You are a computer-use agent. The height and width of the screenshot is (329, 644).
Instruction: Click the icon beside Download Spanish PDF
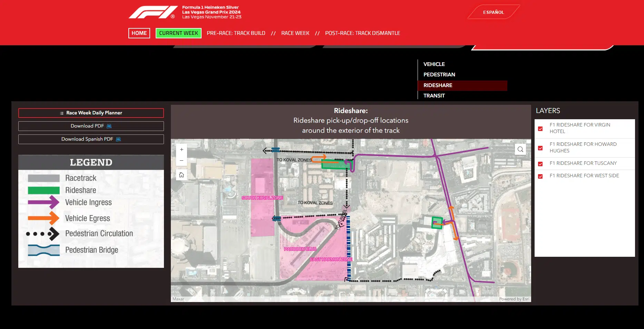tap(118, 139)
